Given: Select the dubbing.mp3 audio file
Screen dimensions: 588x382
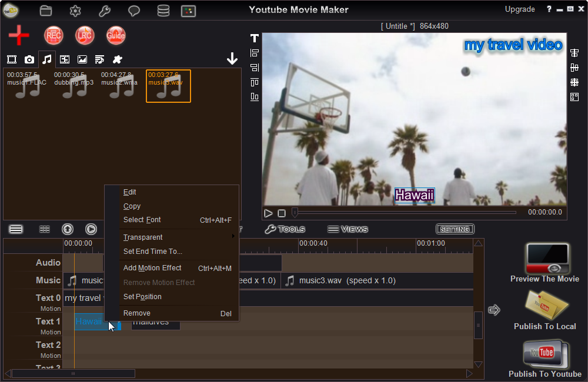Looking at the screenshot, I should click(x=73, y=85).
